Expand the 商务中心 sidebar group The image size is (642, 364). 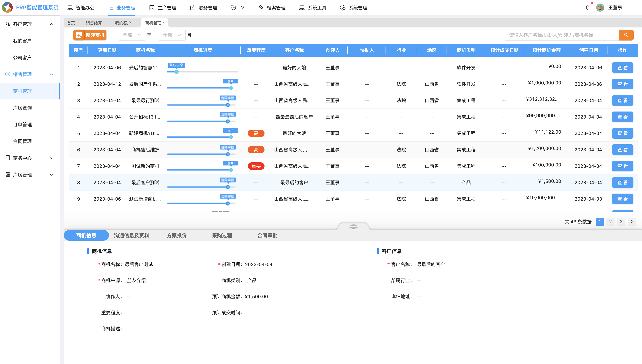coord(52,158)
